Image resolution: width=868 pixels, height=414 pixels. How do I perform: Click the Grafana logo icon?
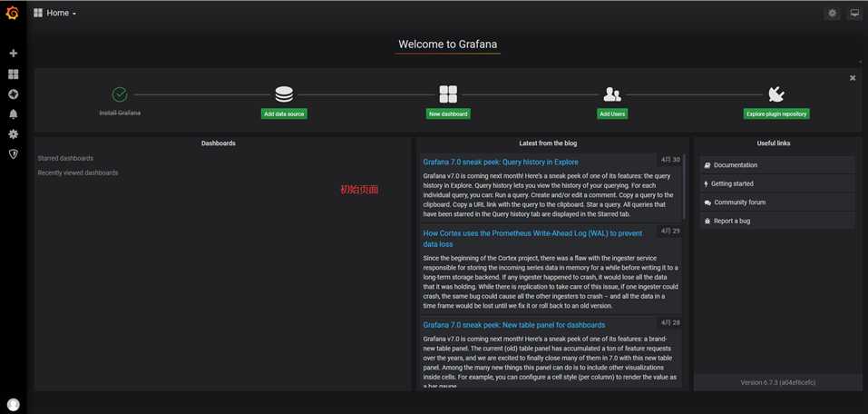pyautogui.click(x=12, y=13)
